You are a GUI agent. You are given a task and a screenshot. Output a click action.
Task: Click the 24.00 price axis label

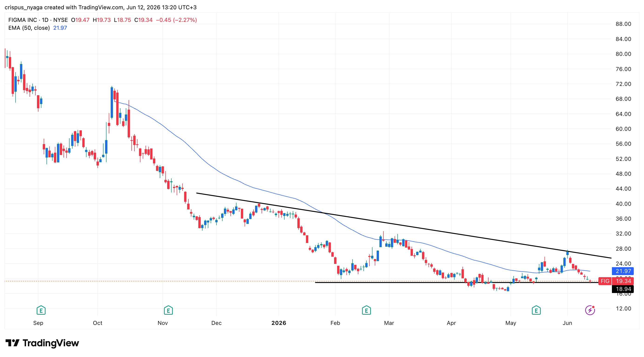point(623,263)
